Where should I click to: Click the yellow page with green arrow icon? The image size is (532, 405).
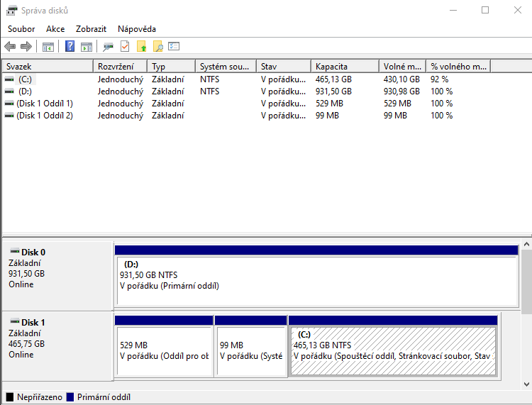[141, 47]
